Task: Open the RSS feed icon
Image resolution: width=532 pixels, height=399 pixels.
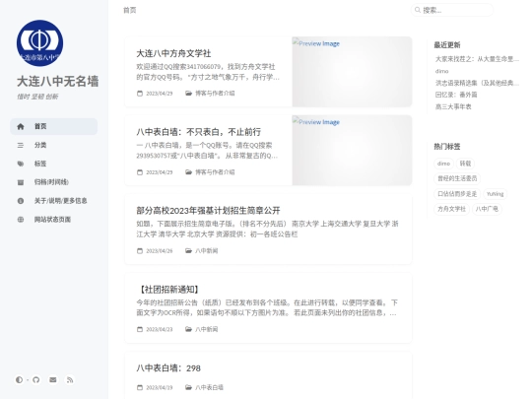Action: [x=70, y=379]
